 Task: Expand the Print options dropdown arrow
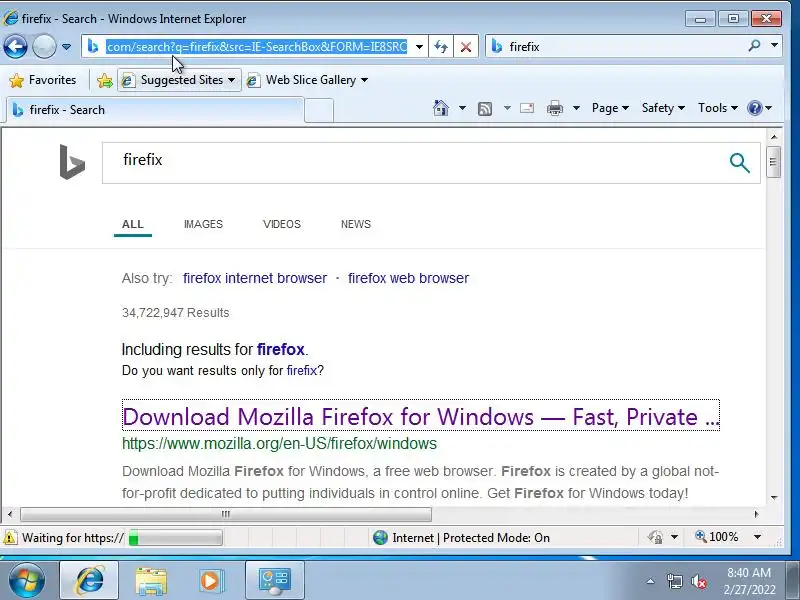point(576,108)
